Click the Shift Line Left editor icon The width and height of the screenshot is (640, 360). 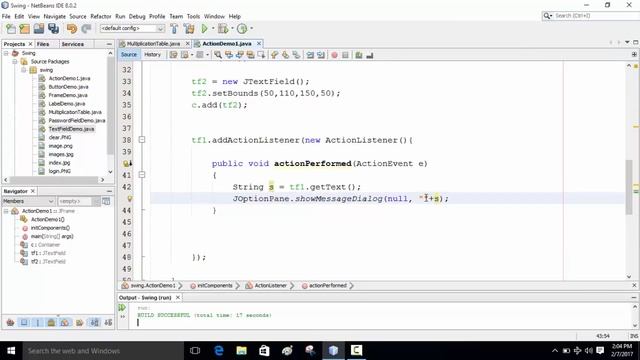[310, 55]
